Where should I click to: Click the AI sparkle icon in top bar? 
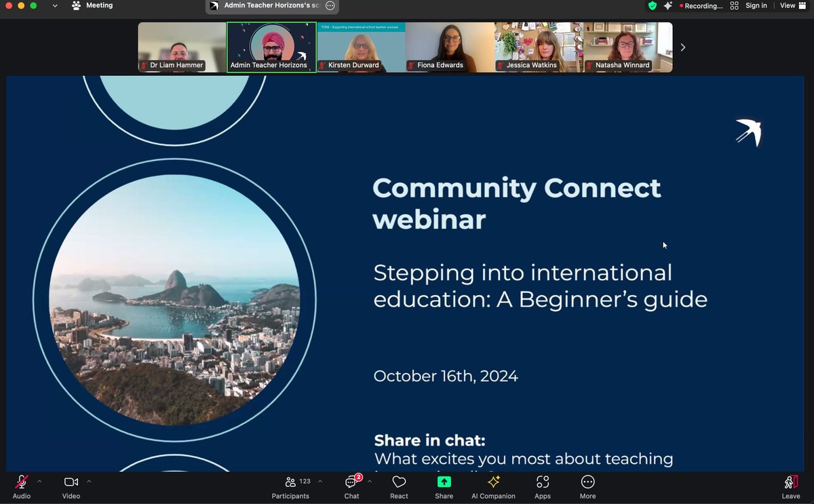coord(668,5)
